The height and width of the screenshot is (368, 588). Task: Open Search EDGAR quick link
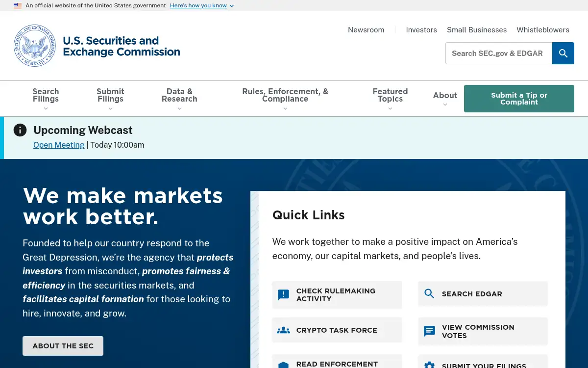coord(483,294)
